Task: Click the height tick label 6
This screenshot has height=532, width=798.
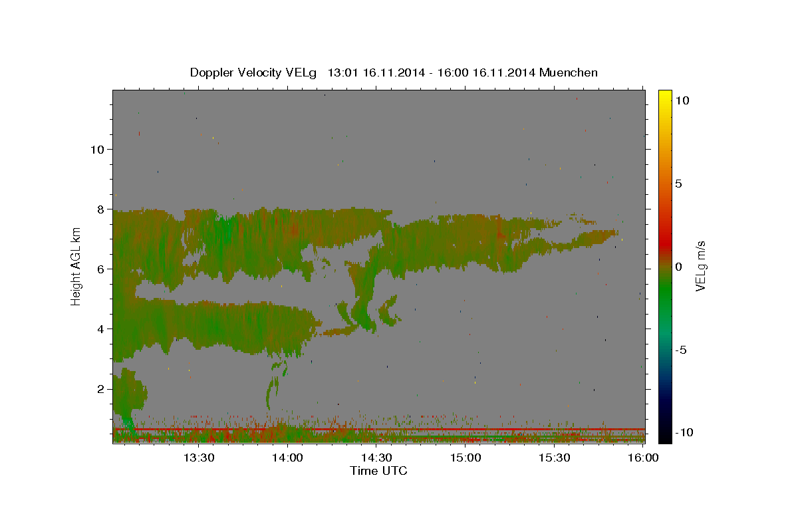Action: tap(100, 269)
